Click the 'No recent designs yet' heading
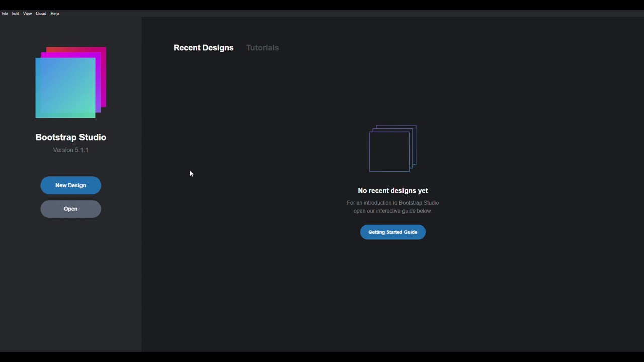 (393, 191)
